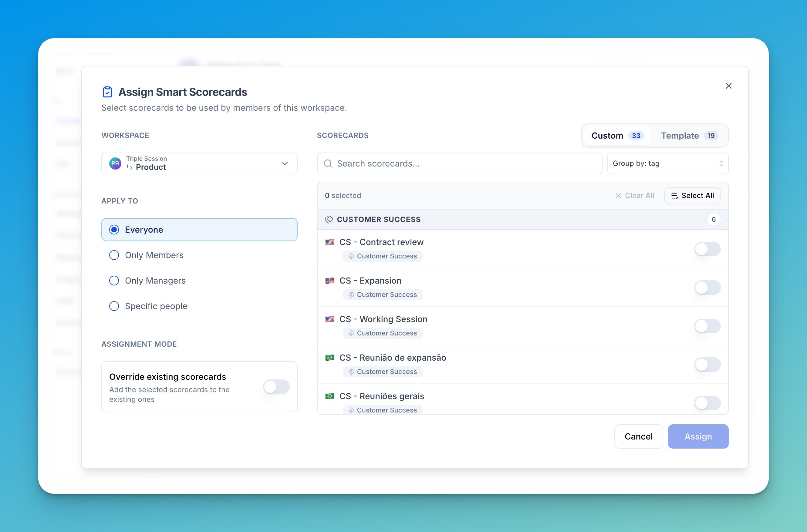
Task: Switch to the Template scorecards tab
Action: (689, 136)
